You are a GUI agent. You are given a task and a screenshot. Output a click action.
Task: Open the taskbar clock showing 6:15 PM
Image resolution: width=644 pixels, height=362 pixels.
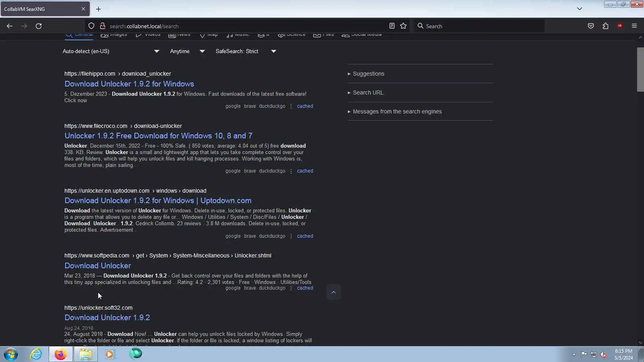623,354
